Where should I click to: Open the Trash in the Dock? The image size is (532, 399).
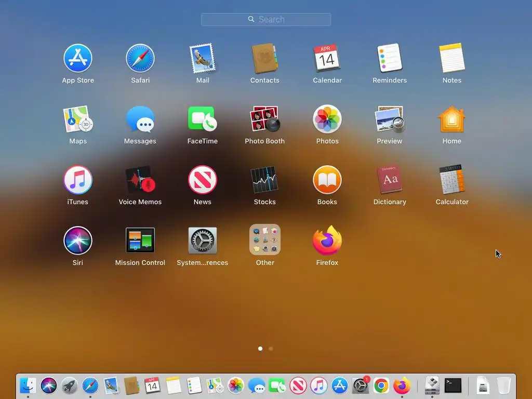pyautogui.click(x=504, y=386)
